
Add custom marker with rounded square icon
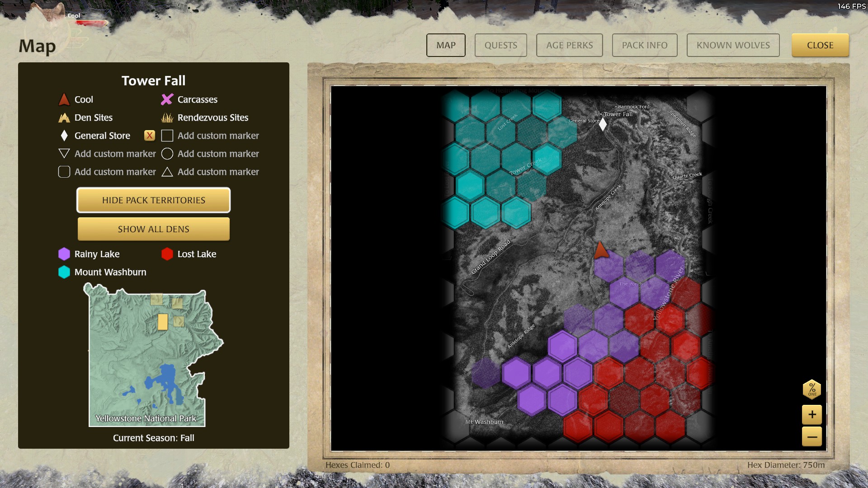tap(64, 172)
